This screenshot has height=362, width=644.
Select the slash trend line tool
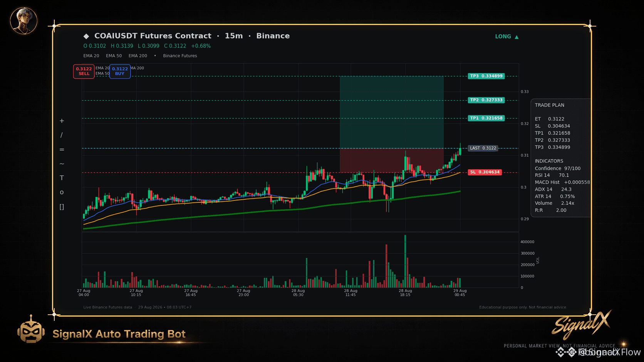pos(62,135)
